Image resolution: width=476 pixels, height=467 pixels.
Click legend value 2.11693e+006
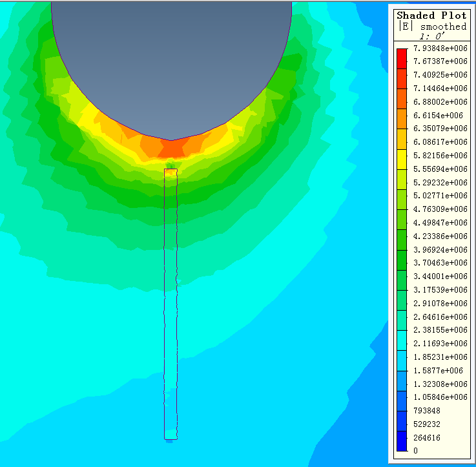[440, 343]
